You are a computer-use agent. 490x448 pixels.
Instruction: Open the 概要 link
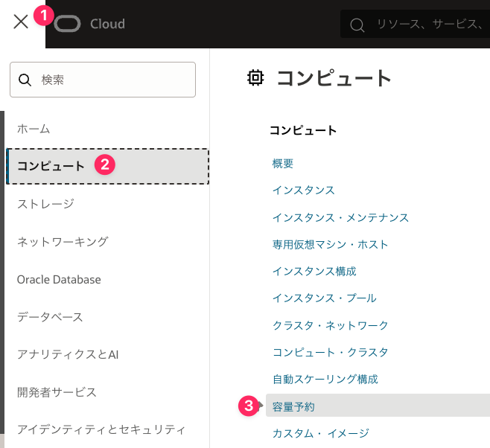[x=283, y=163]
